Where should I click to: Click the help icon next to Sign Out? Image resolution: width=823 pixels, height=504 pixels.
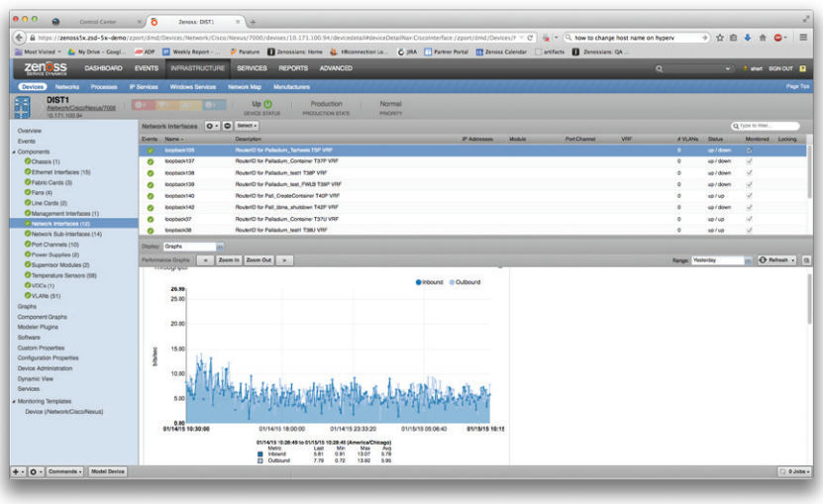(803, 68)
